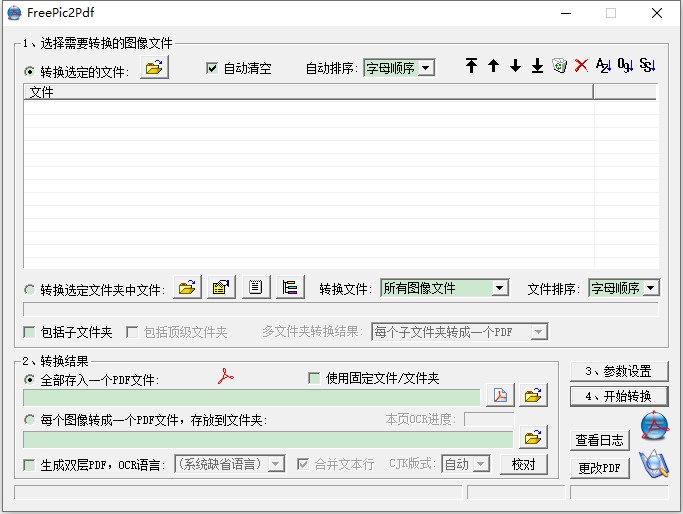Click FreePic2Pdf app icon in title bar
The height and width of the screenshot is (514, 683).
pyautogui.click(x=14, y=13)
